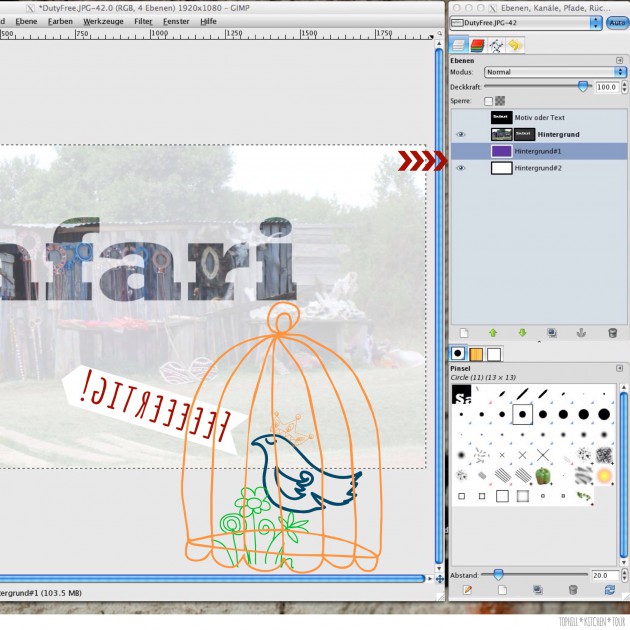630x630 pixels.
Task: Open the Ebene menu
Action: coord(27,21)
